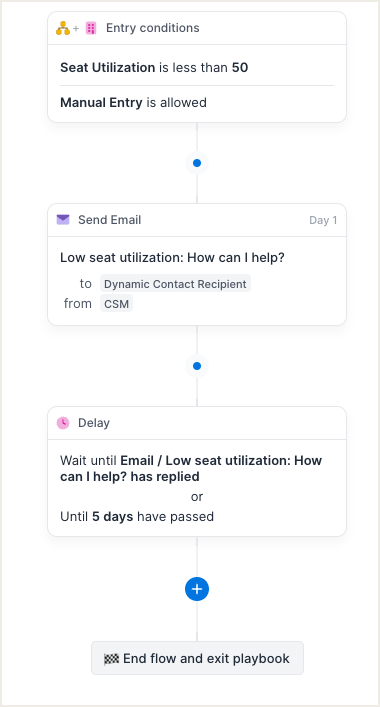
Task: Click the connector dot between Entry conditions and Send Email
Action: click(197, 163)
